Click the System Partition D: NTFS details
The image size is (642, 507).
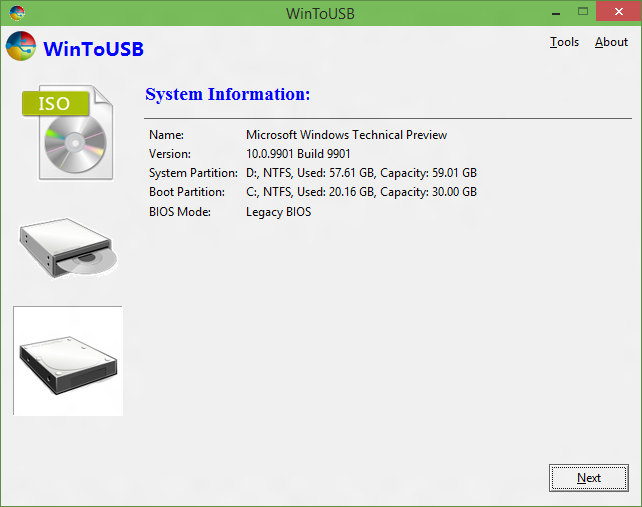[x=361, y=173]
